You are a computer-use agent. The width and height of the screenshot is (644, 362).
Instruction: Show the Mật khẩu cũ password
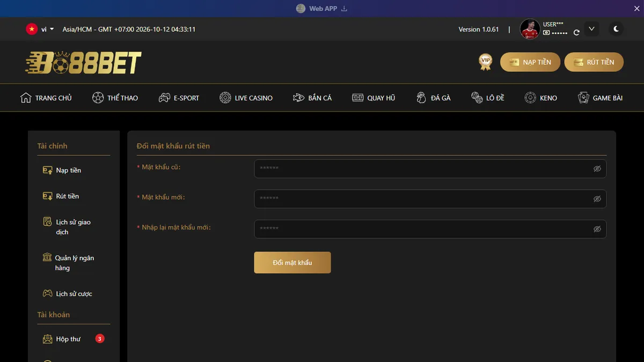coord(597,168)
